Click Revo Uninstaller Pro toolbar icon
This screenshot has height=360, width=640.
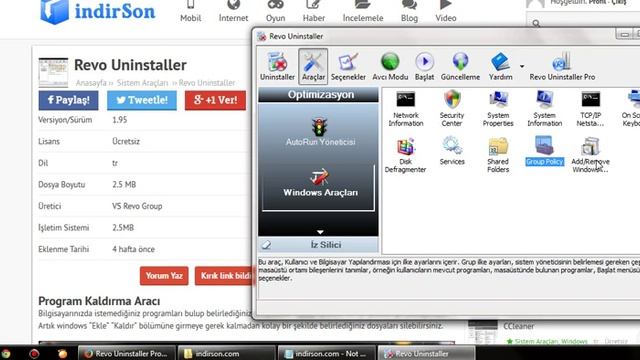(562, 66)
